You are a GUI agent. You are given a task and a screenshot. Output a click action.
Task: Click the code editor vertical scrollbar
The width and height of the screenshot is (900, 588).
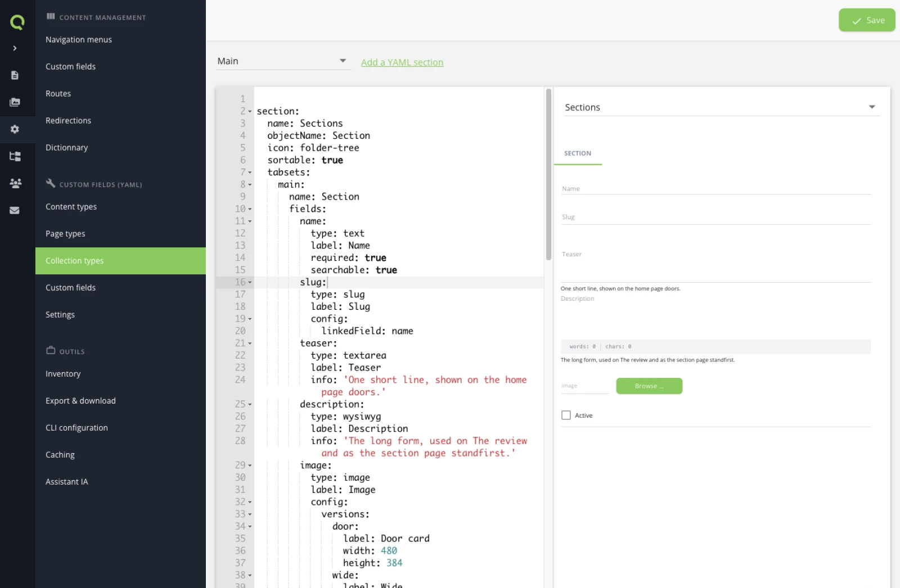pos(548,174)
